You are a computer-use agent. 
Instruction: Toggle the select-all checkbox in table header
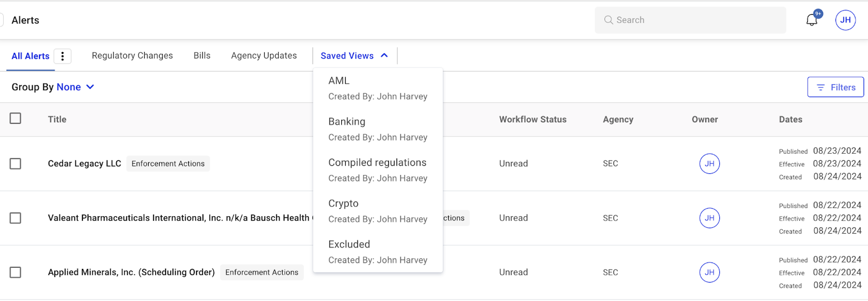[15, 118]
